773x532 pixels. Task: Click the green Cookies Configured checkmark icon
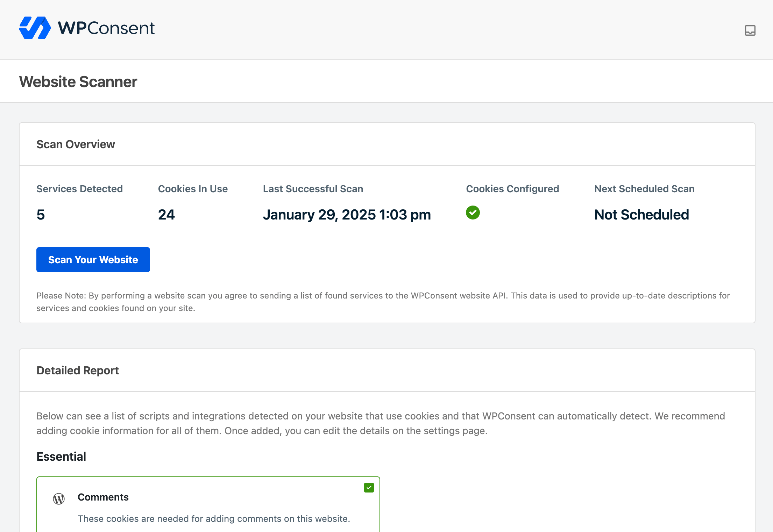[473, 213]
